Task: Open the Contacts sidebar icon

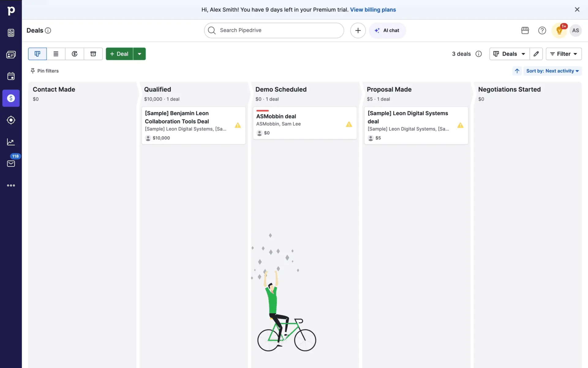Action: point(11,55)
